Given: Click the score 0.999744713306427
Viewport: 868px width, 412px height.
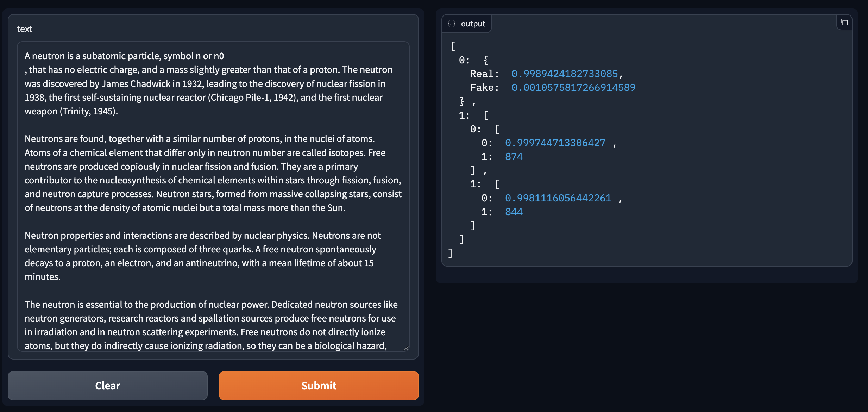Looking at the screenshot, I should (x=555, y=143).
